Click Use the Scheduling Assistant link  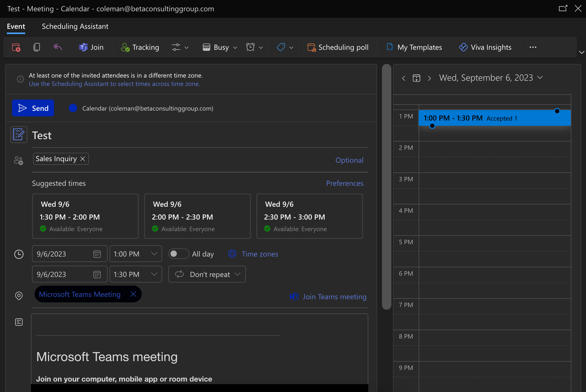pos(114,84)
